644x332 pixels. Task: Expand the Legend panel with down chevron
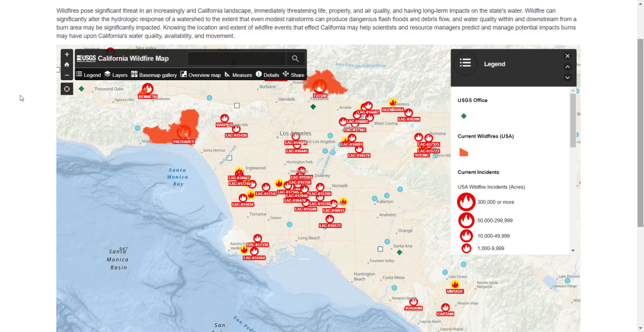[x=567, y=77]
